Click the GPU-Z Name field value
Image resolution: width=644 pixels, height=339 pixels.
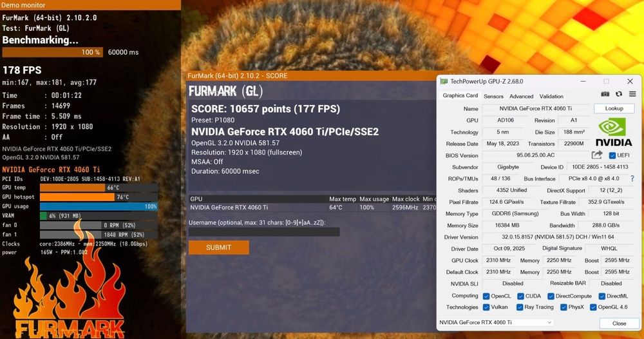535,108
